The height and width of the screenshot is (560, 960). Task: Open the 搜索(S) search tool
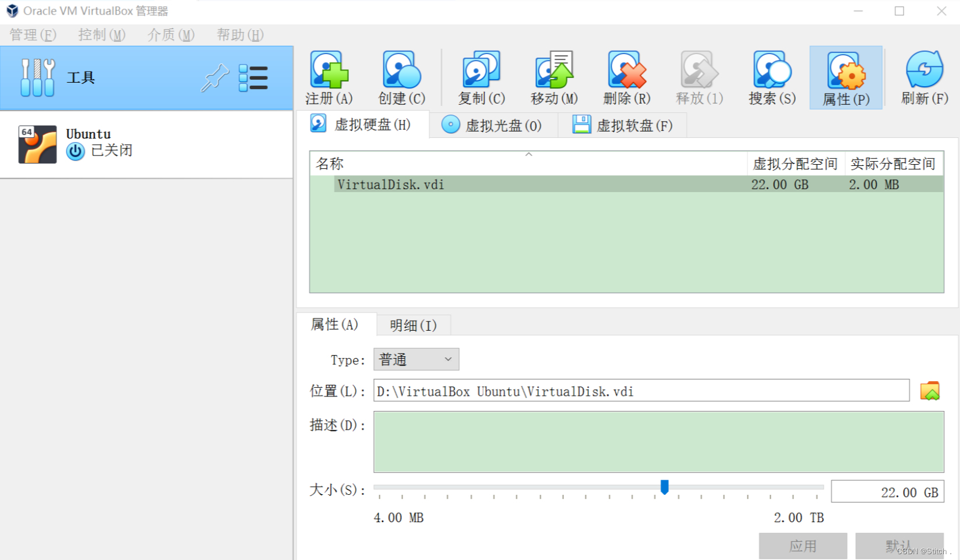pyautogui.click(x=772, y=77)
